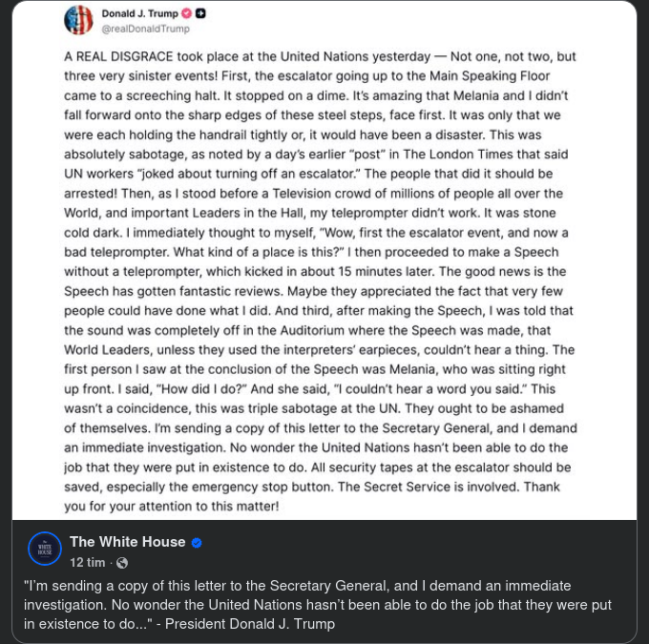
Task: Click the blue verified badge beside The White House
Action: coord(197,543)
